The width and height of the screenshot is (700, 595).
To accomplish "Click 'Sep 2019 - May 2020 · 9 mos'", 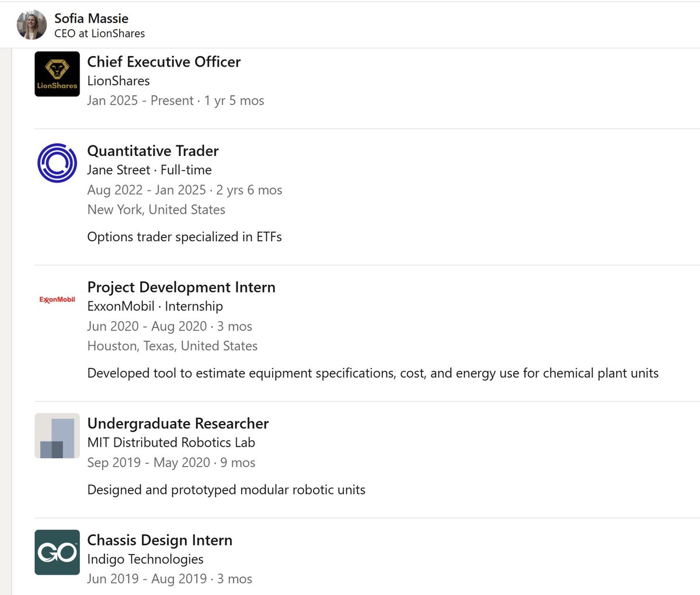I will 171,462.
